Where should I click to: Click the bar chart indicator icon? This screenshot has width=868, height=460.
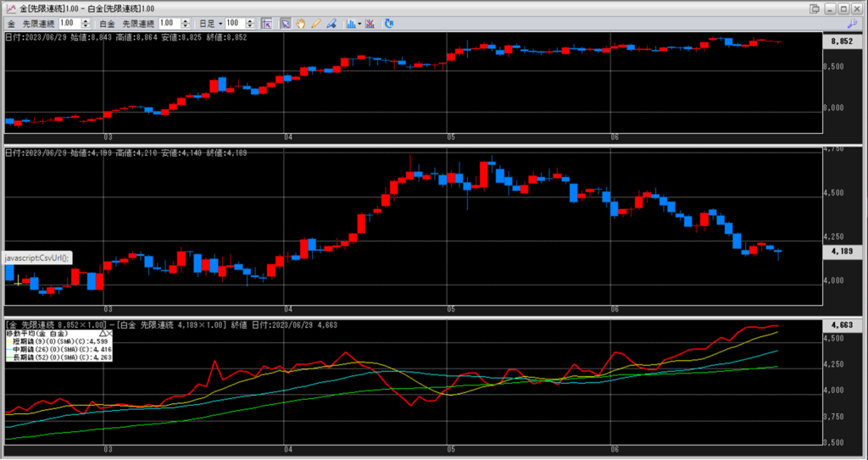point(350,23)
